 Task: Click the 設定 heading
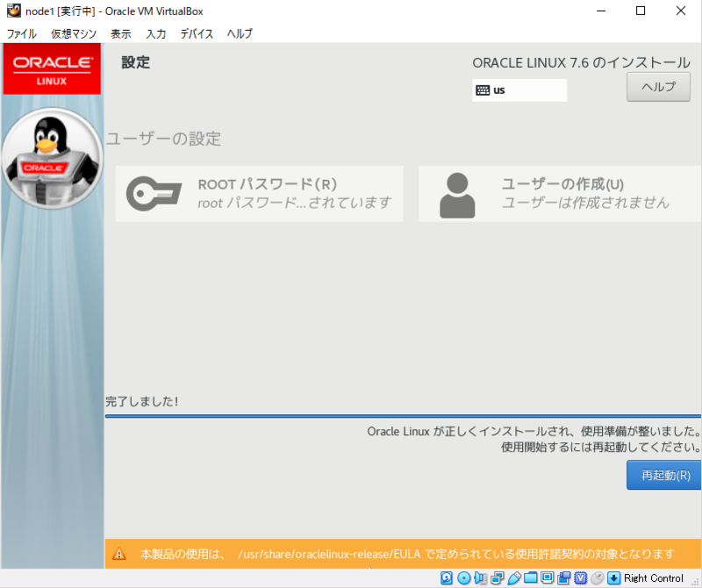point(136,62)
